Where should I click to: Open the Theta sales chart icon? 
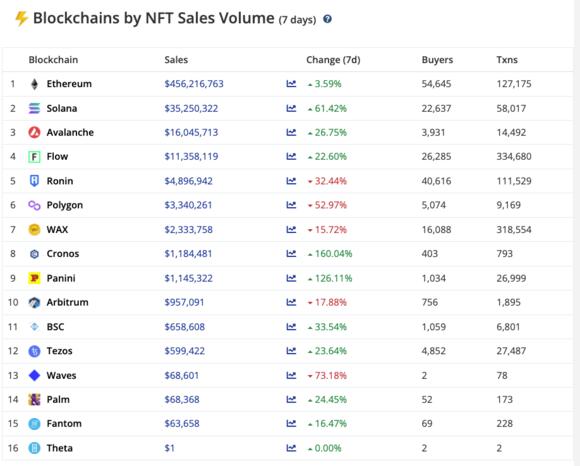pyautogui.click(x=291, y=448)
